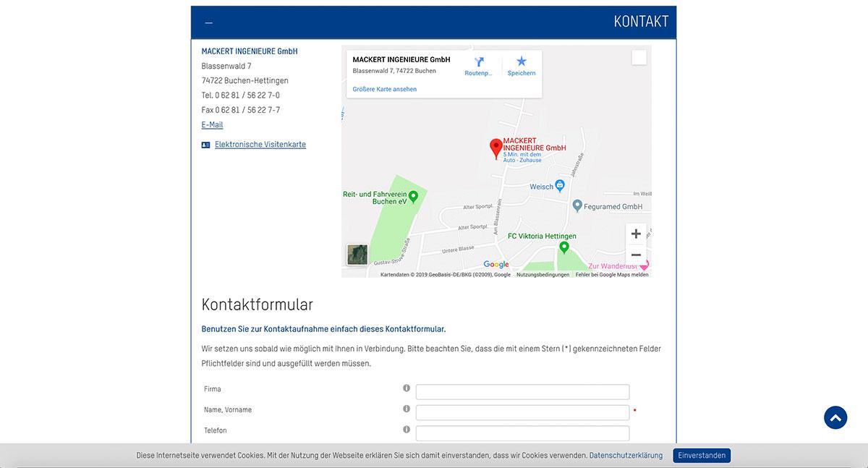868x468 pixels.
Task: Click the info icon beside Name, Vorname
Action: [407, 409]
